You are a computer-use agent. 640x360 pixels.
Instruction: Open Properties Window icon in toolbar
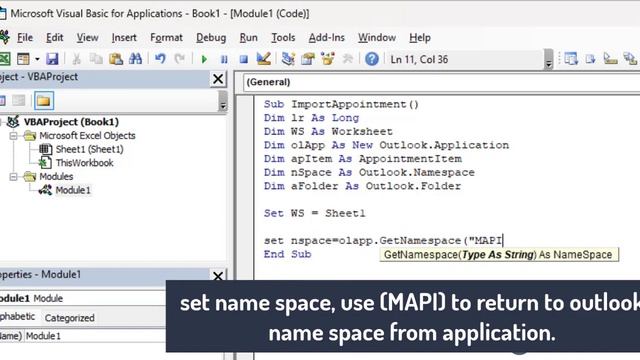click(x=308, y=59)
